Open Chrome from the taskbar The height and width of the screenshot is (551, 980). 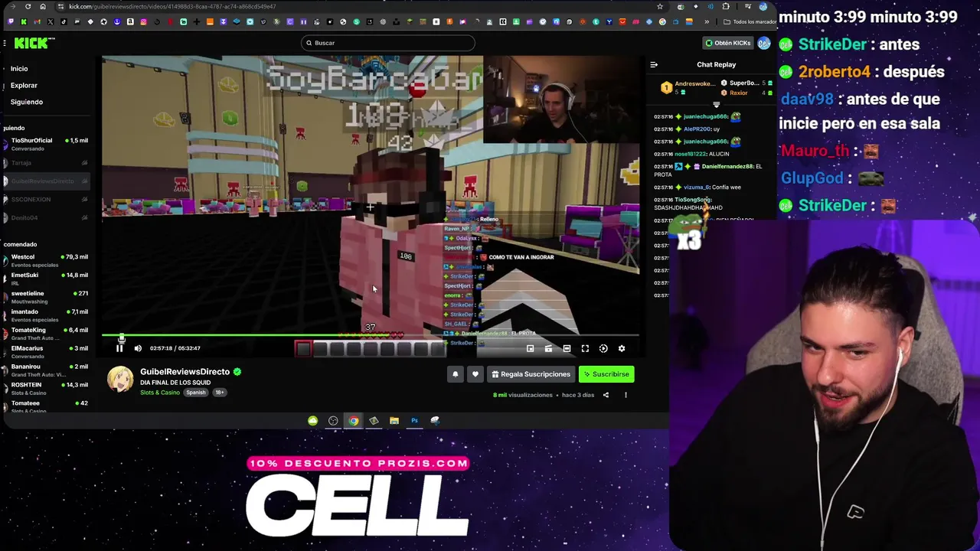pos(354,421)
